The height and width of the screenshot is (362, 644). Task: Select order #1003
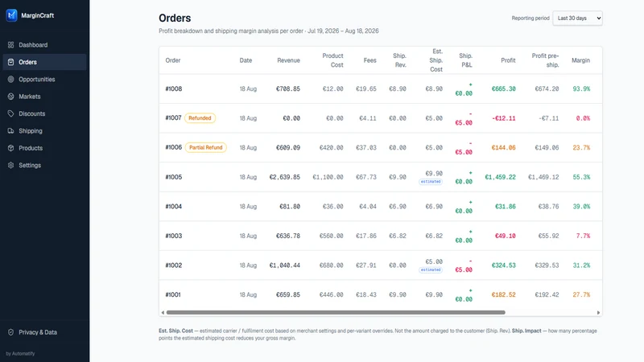tap(174, 236)
